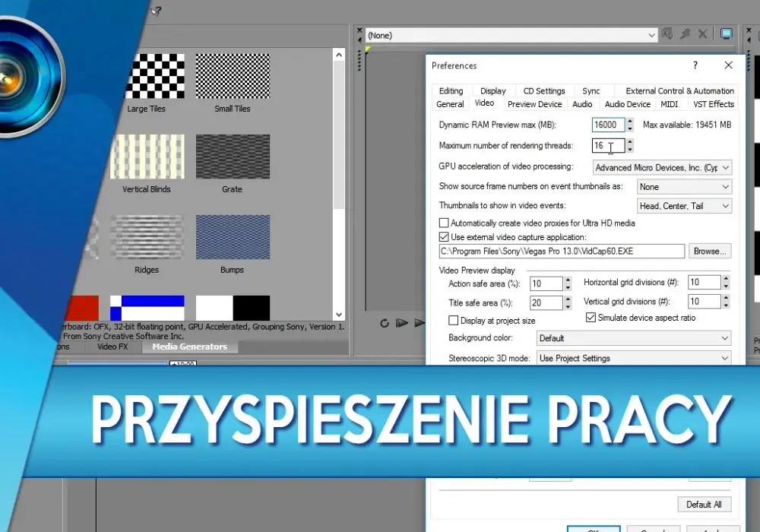Enable automatically create video proxies checkbox
This screenshot has width=760, height=532.
pyautogui.click(x=444, y=223)
